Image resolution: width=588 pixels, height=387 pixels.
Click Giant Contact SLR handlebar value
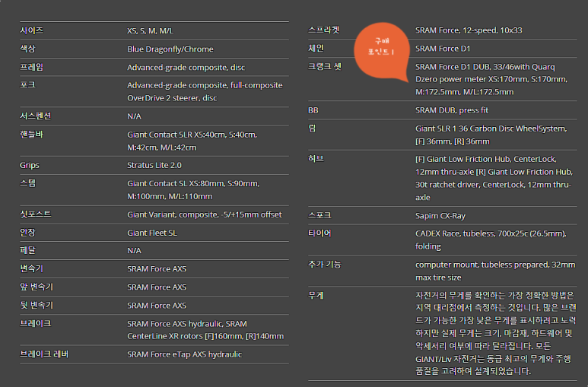[192, 141]
